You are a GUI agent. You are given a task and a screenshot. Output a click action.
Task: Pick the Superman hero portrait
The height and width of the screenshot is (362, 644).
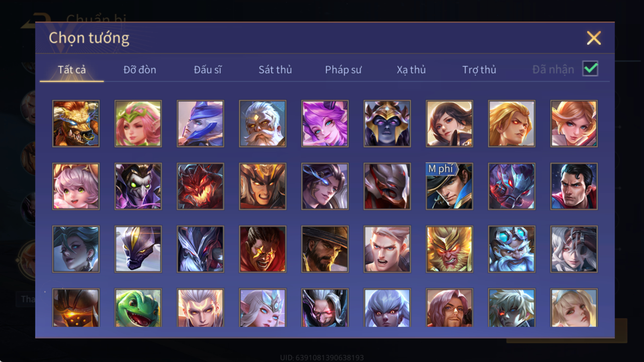[x=574, y=186]
